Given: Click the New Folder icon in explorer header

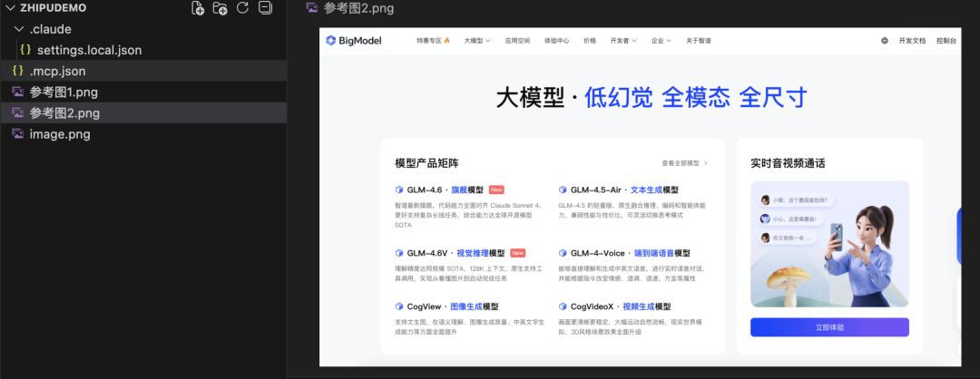Looking at the screenshot, I should (220, 8).
